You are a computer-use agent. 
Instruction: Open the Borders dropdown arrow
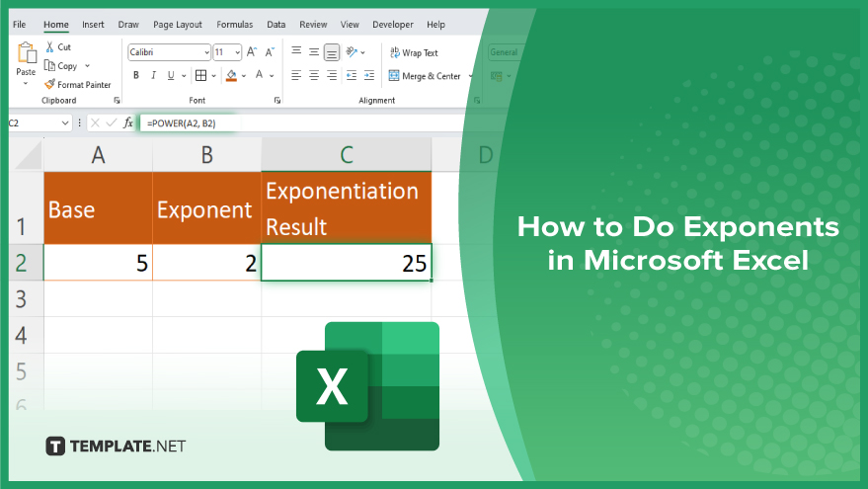coord(213,76)
